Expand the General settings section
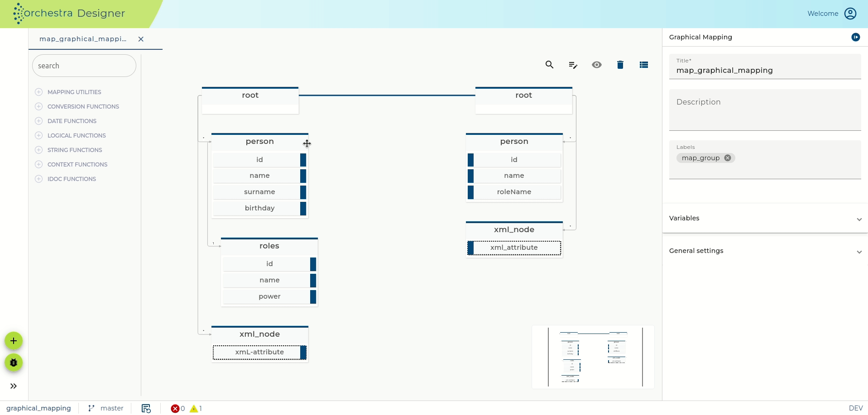The image size is (868, 415). click(x=765, y=251)
